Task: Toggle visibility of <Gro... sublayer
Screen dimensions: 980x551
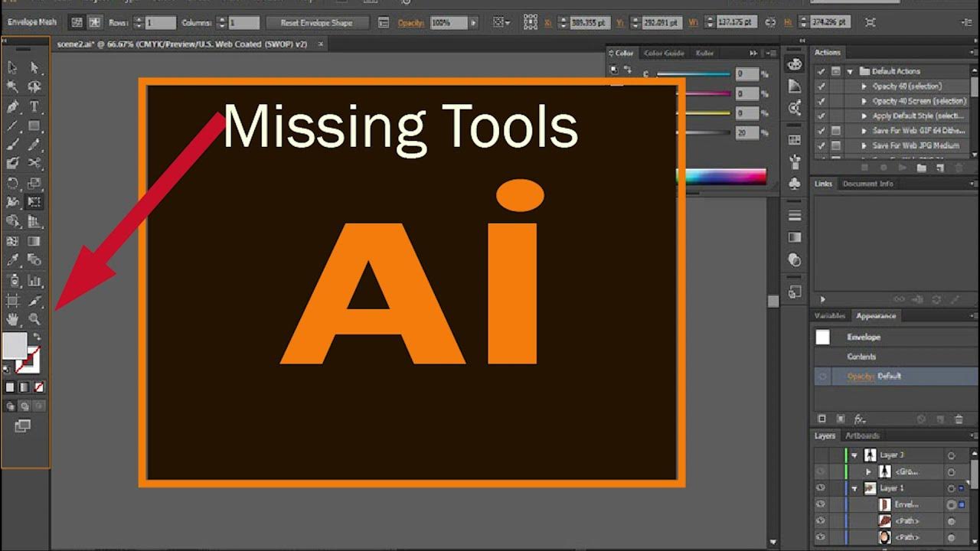Action: (x=821, y=472)
